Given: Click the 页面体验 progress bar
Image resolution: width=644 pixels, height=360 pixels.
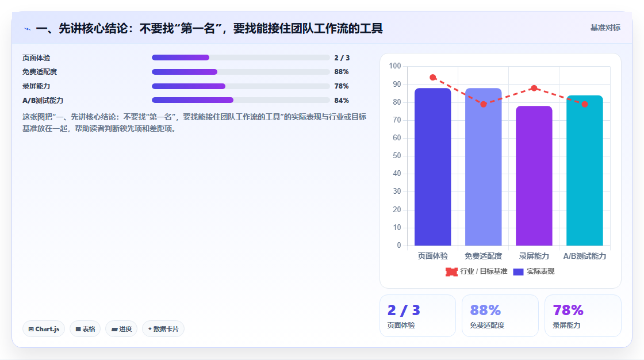Looking at the screenshot, I should pos(241,58).
